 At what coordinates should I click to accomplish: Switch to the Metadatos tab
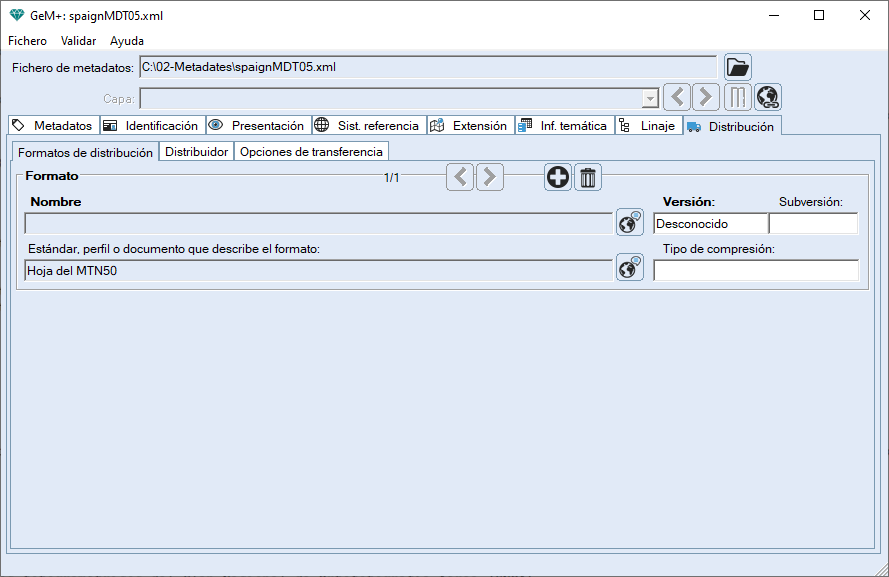point(54,126)
